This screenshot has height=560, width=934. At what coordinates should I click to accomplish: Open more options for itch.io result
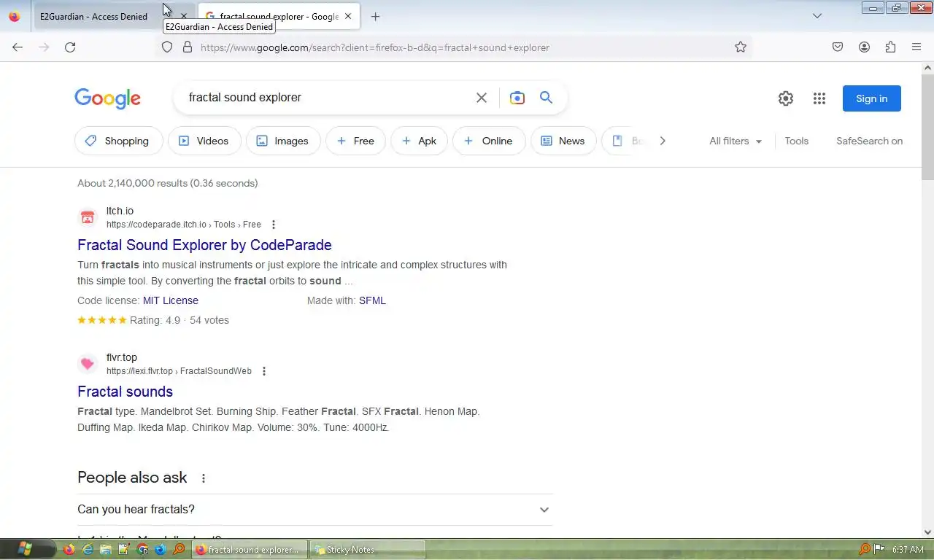(274, 225)
